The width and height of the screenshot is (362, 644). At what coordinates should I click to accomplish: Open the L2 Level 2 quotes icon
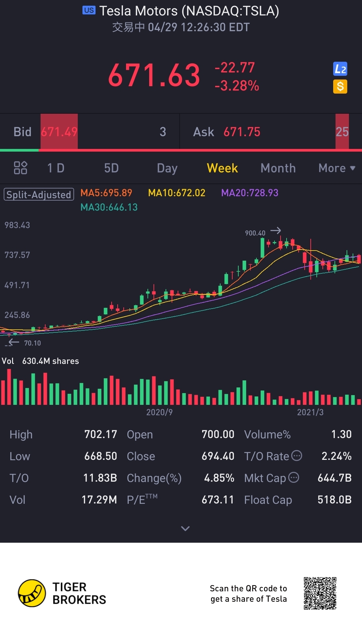tap(340, 69)
